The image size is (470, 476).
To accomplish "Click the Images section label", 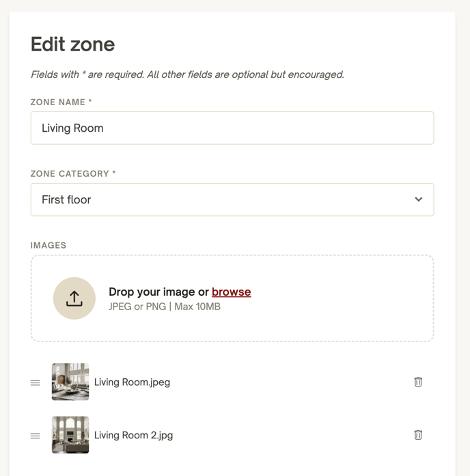I will [49, 245].
